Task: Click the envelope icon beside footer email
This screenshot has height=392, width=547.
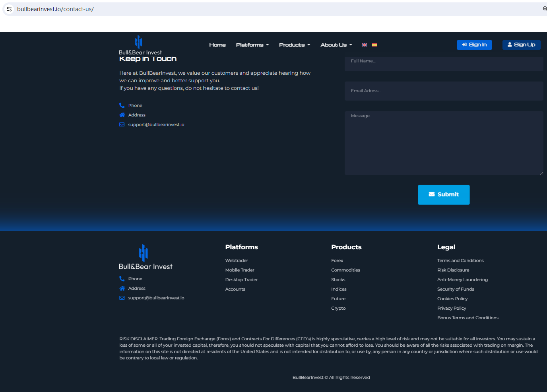Action: click(122, 298)
